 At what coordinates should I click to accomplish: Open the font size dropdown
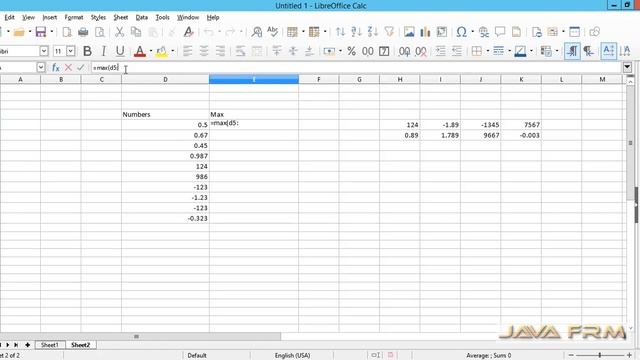[71, 51]
